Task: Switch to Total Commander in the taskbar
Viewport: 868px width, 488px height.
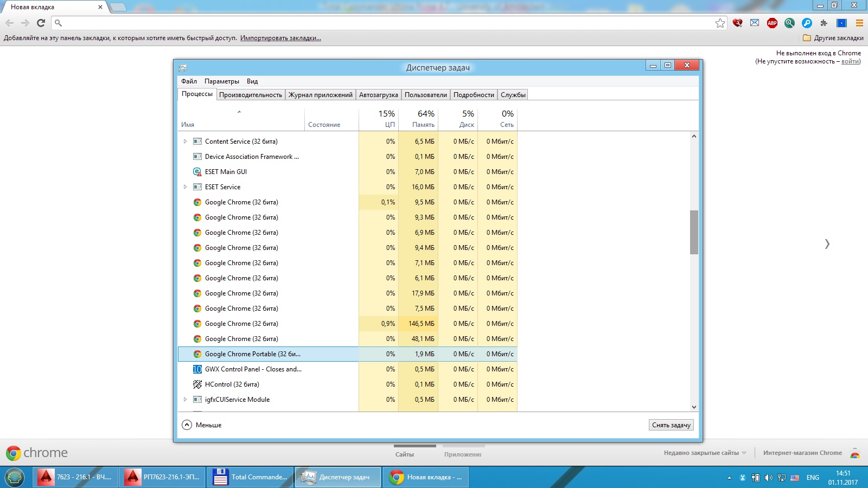Action: 251,477
